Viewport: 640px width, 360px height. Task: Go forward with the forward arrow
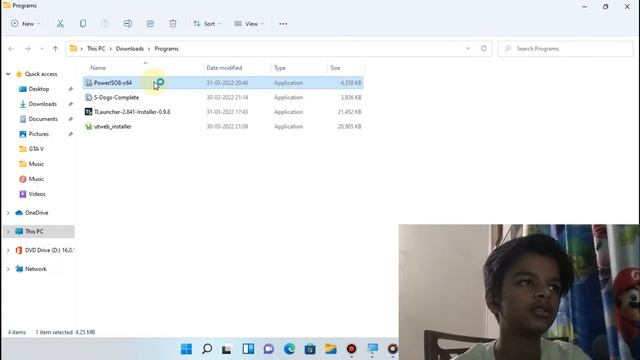coord(28,49)
